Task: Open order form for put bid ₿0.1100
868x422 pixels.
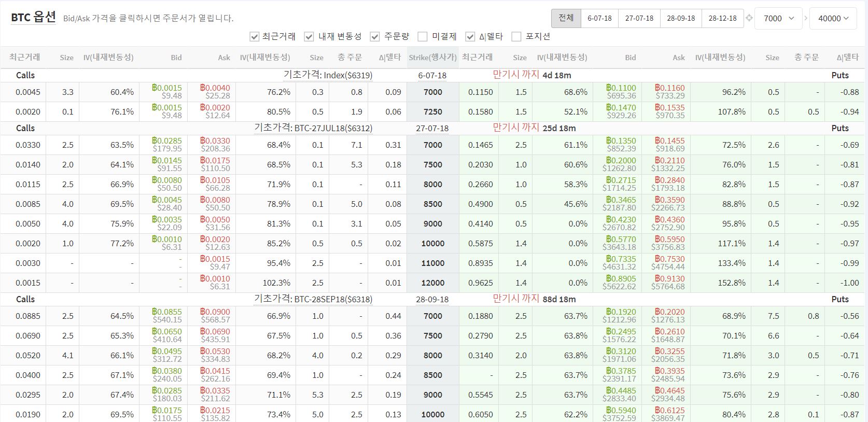Action: (621, 88)
